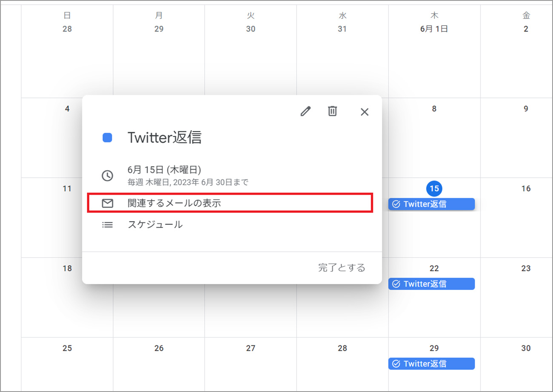
Task: Open Twitter返信 task on the 15th
Action: 431,204
